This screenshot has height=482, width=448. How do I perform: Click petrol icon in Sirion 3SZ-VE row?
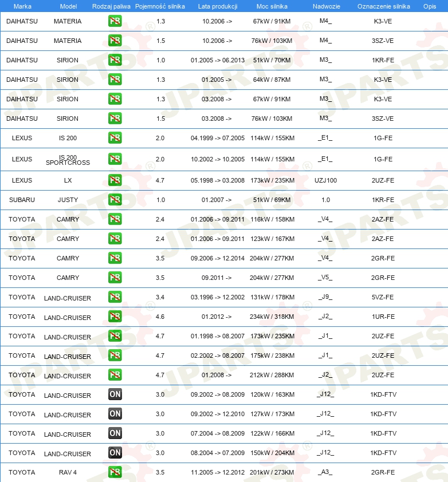click(x=115, y=118)
